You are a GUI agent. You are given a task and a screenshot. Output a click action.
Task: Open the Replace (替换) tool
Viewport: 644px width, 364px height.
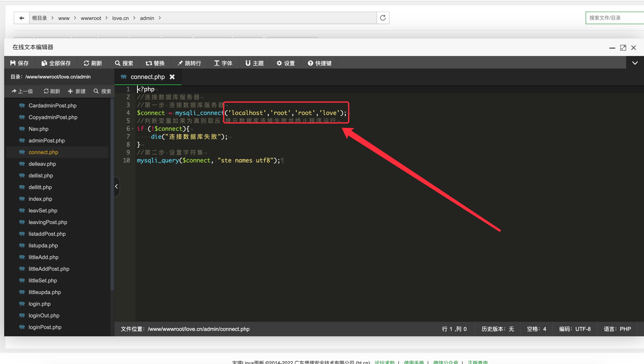pos(155,63)
